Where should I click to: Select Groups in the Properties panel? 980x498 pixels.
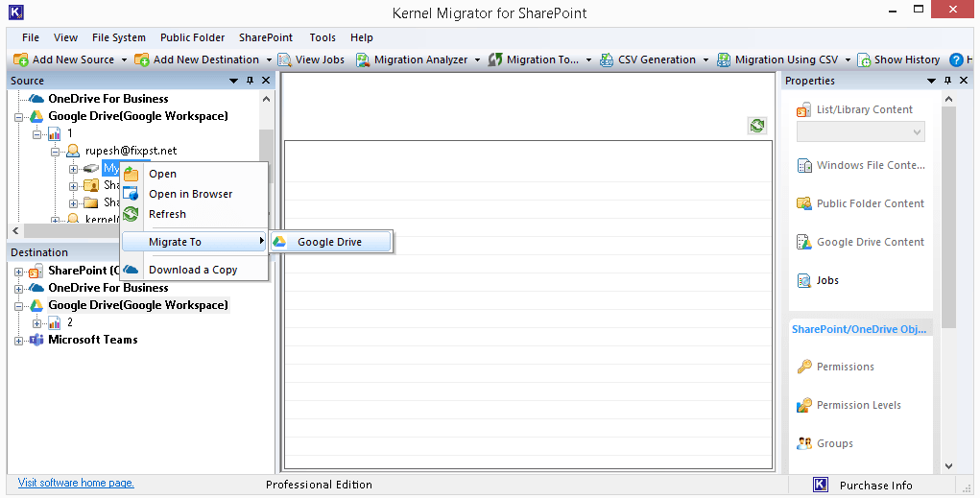(x=834, y=443)
